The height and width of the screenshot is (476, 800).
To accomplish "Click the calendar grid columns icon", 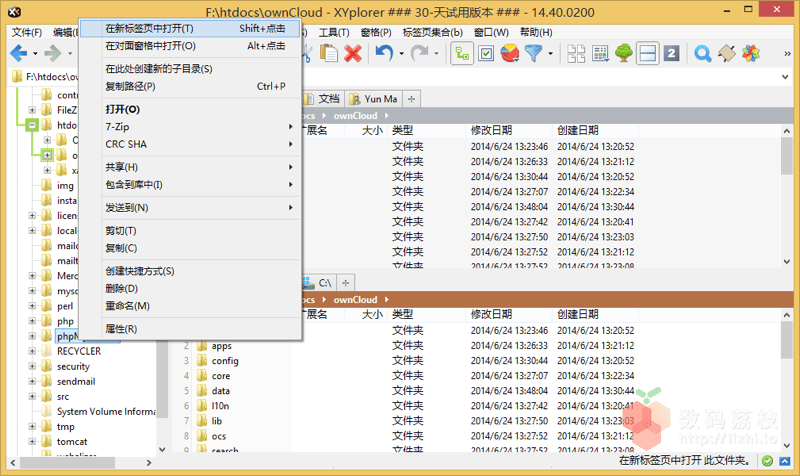I will pyautogui.click(x=600, y=53).
